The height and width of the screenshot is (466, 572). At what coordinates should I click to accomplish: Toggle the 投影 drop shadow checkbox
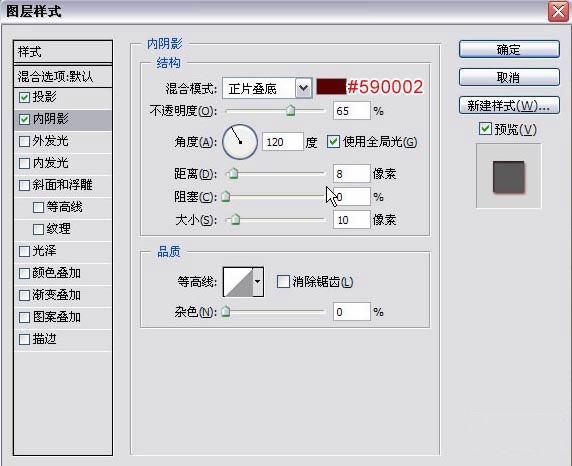(24, 97)
